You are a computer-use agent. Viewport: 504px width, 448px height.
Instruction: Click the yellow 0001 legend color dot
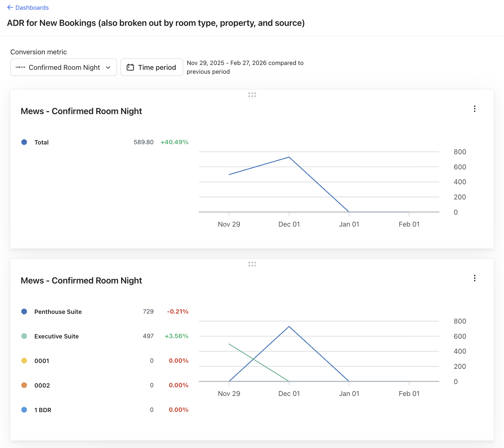coord(24,361)
